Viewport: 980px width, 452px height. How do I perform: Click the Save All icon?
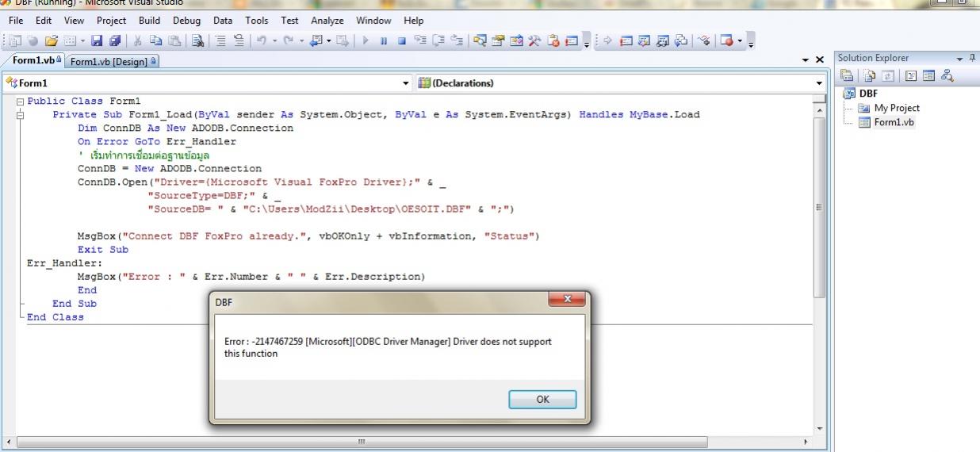coord(115,40)
